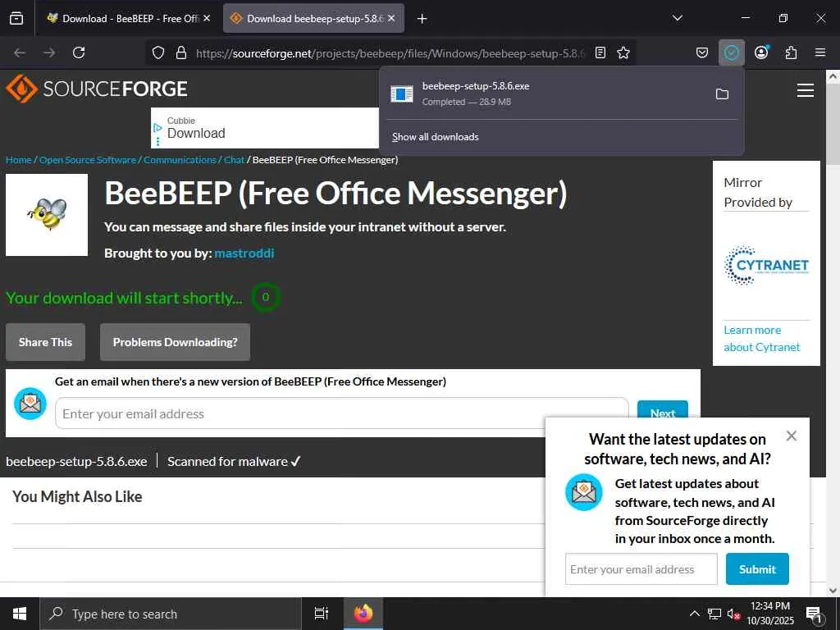List all tabs dropdown arrow
840x630 pixels.
[677, 18]
